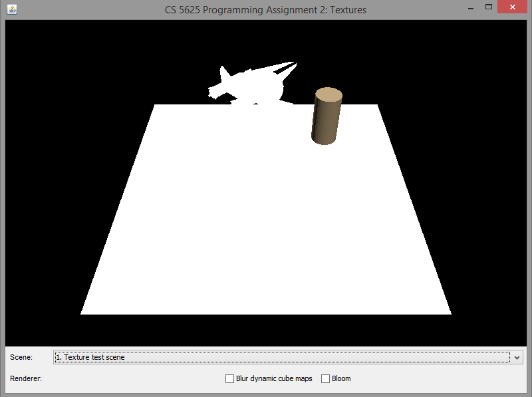Click the top cap of the cylinder
The height and width of the screenshot is (397, 532).
coord(329,96)
